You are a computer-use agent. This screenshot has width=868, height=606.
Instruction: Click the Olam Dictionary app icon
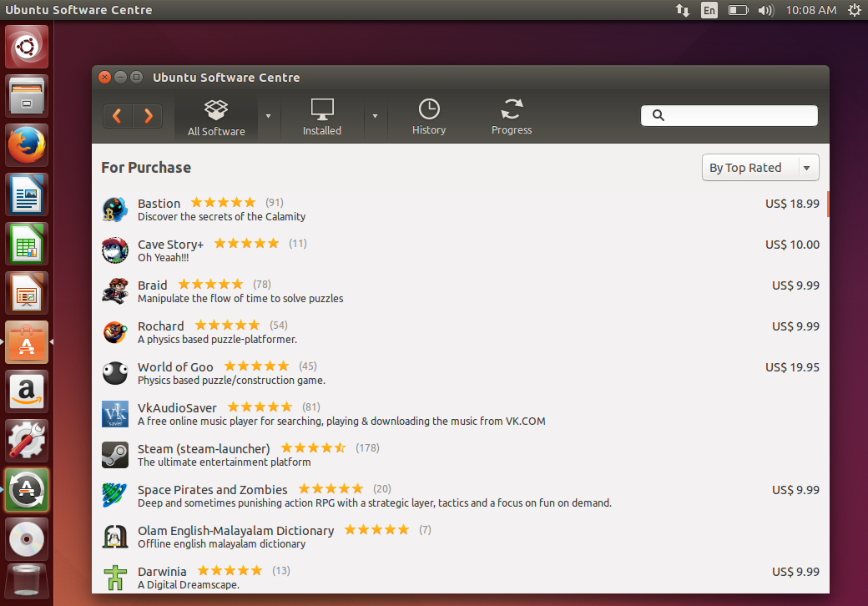click(115, 537)
